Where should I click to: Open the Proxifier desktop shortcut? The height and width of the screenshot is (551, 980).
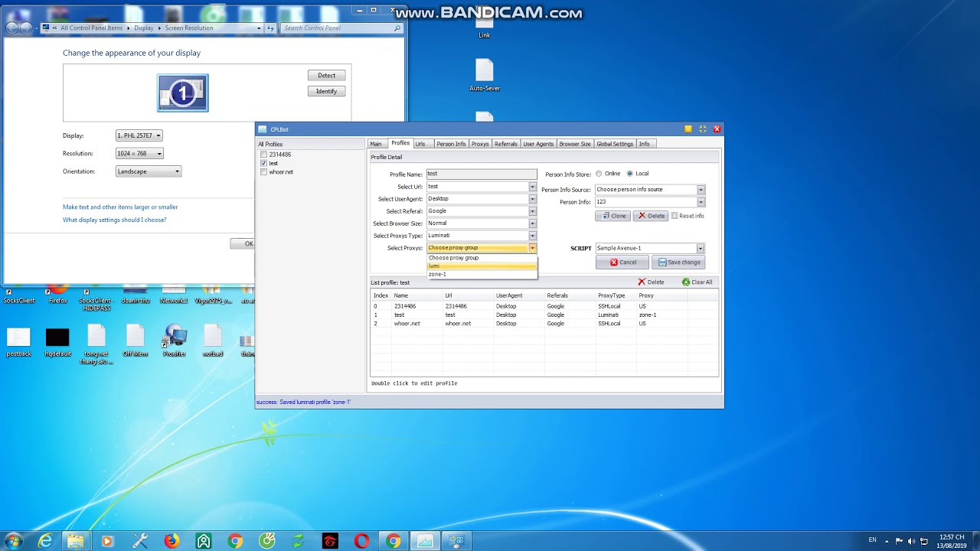pos(175,341)
